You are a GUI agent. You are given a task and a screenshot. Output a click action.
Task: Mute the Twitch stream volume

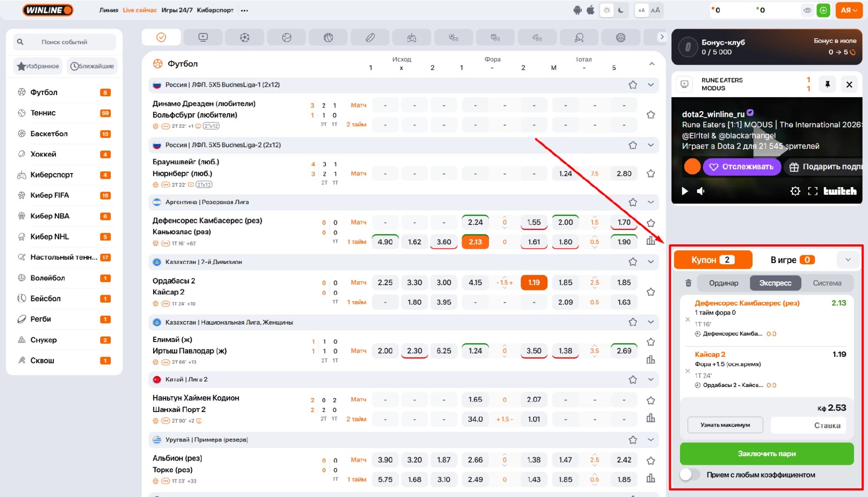(701, 191)
